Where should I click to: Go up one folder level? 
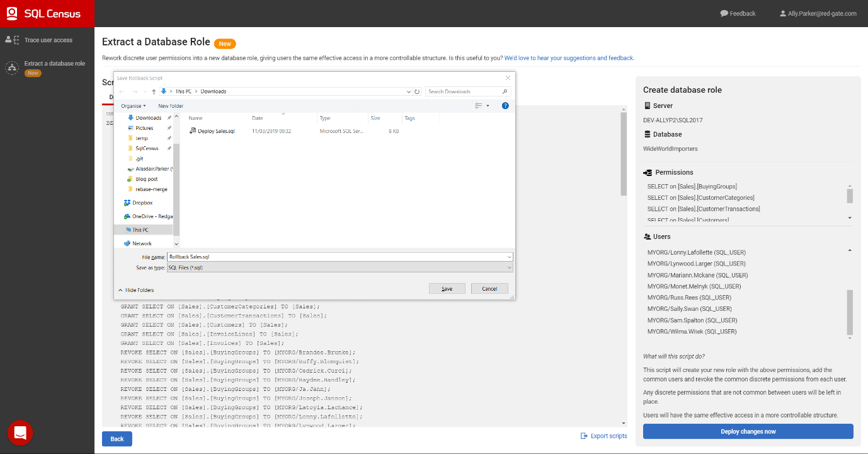pos(154,91)
